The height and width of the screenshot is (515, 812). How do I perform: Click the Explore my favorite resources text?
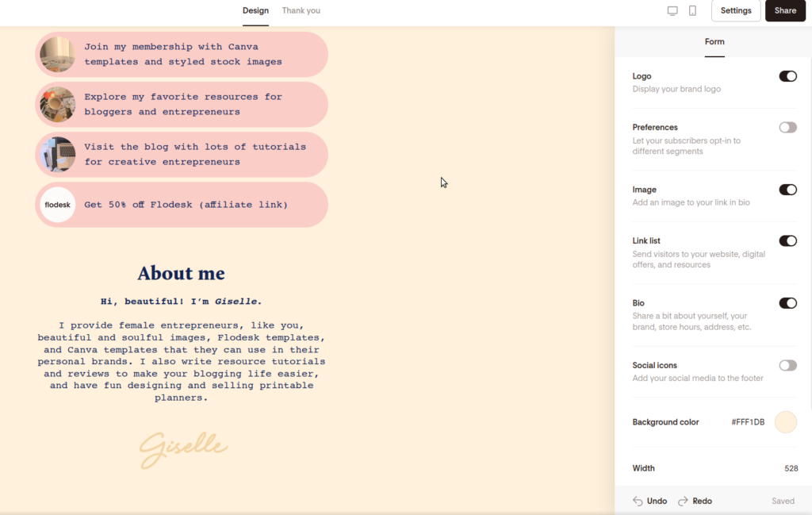(183, 105)
